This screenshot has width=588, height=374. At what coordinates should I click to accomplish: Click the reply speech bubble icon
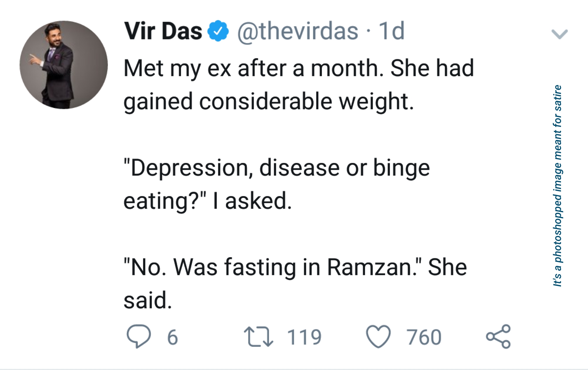pos(138,336)
